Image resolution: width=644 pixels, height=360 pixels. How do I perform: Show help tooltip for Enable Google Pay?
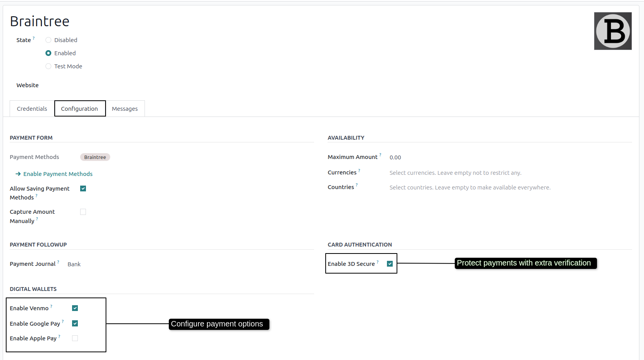[x=63, y=321]
